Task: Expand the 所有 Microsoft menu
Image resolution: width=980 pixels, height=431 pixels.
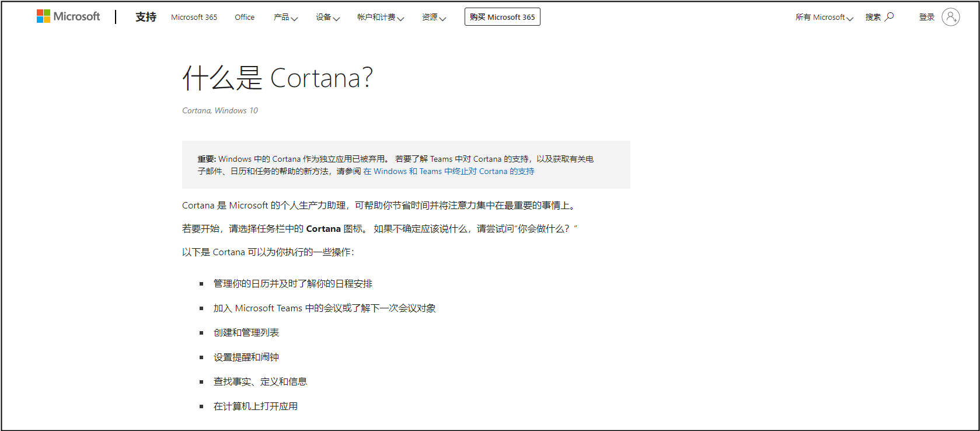Action: click(x=824, y=17)
